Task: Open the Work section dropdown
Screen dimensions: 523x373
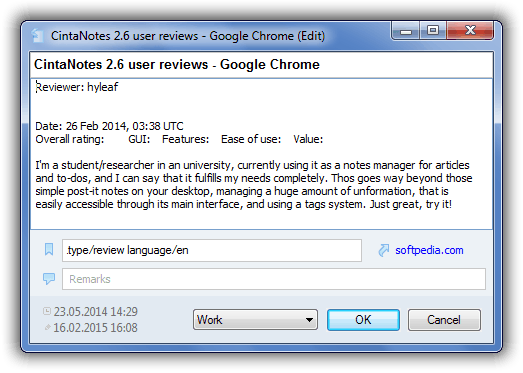Action: pos(255,320)
